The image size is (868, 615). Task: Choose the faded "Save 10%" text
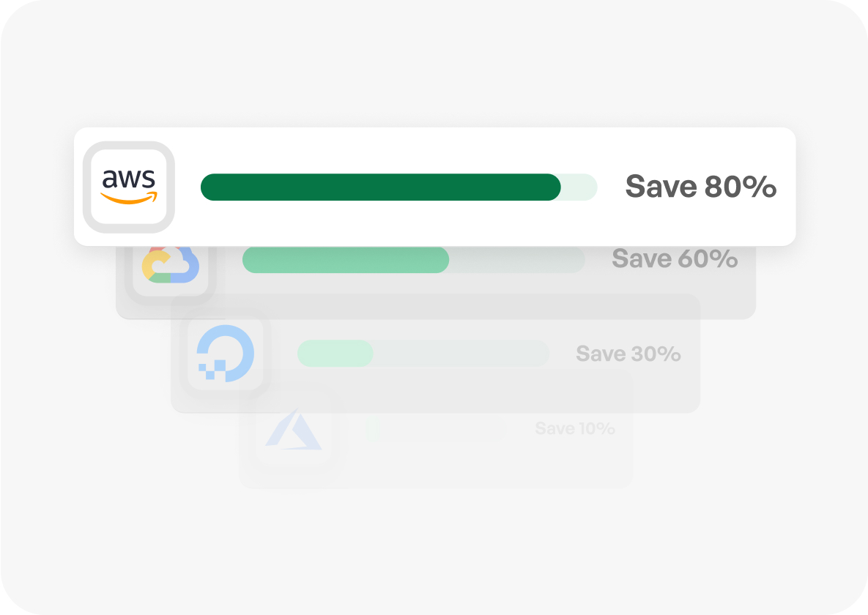pos(574,428)
